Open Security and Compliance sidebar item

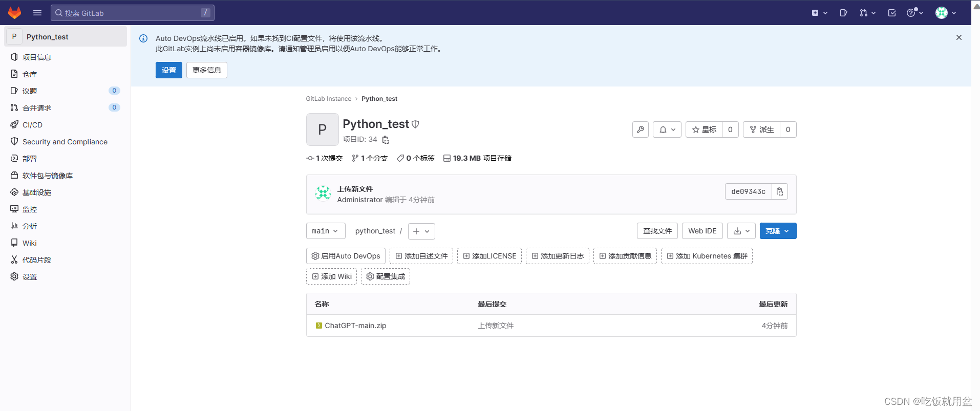pos(66,141)
